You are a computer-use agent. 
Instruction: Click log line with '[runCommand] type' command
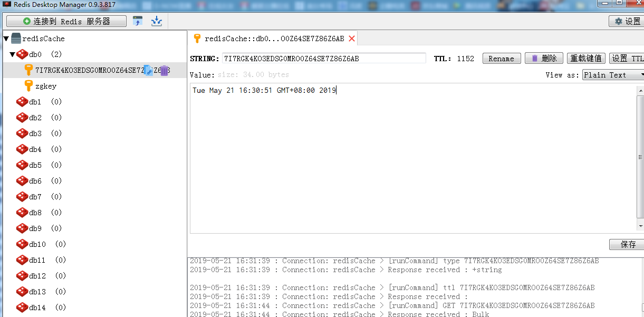click(395, 261)
